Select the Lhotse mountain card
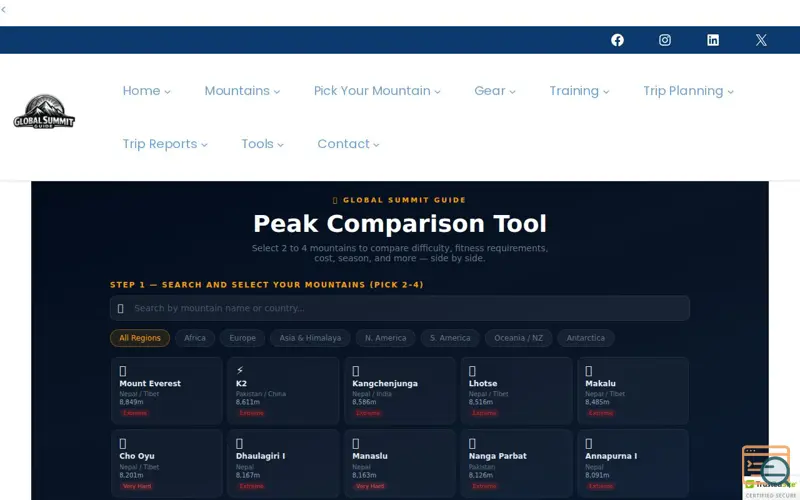Screen dimensions: 800x500 pyautogui.click(x=516, y=391)
